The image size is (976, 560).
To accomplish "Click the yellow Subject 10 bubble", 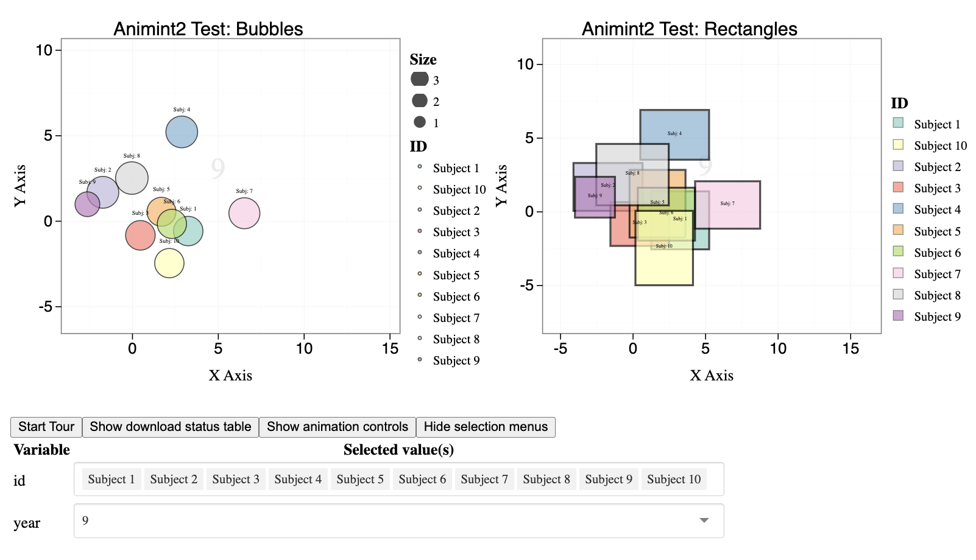I will point(169,264).
